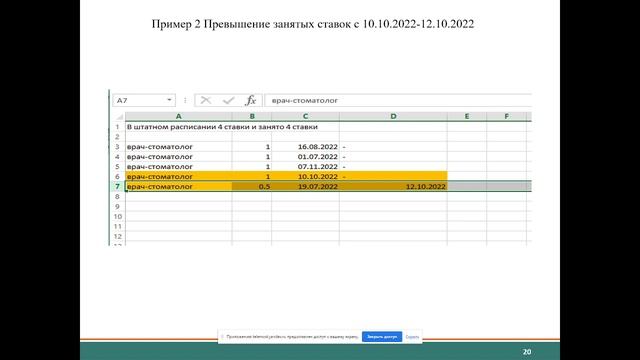The image size is (640, 360).
Task: Click the formula bar options dots
Action: 185,100
